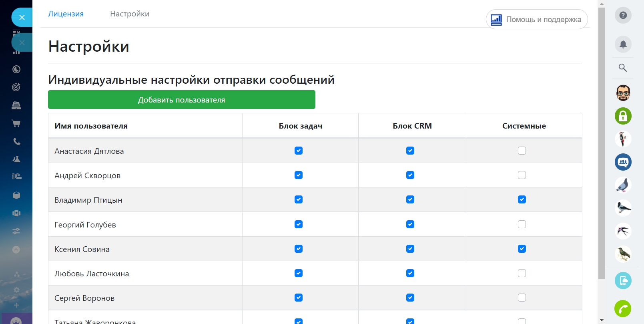Uncheck Блок задач for Анастасия Дятлова
Viewport: 644px width, 324px height.
[299, 151]
